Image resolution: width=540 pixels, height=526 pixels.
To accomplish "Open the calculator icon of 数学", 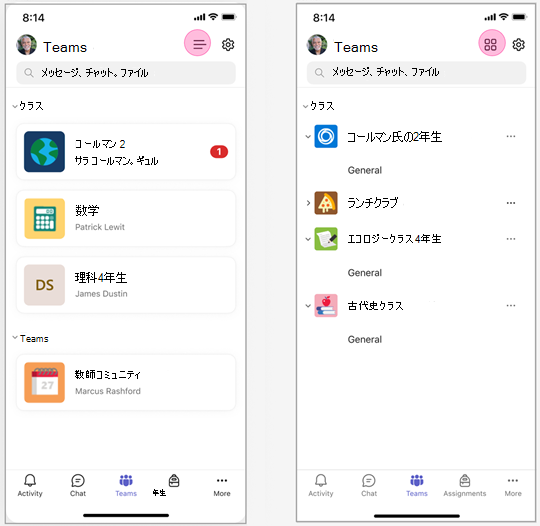I will point(44,218).
